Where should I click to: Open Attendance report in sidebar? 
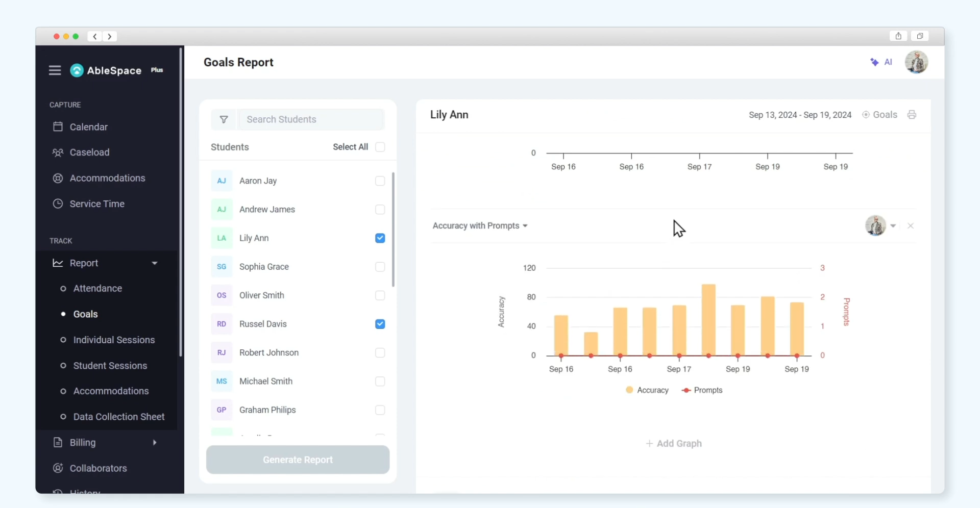(97, 289)
